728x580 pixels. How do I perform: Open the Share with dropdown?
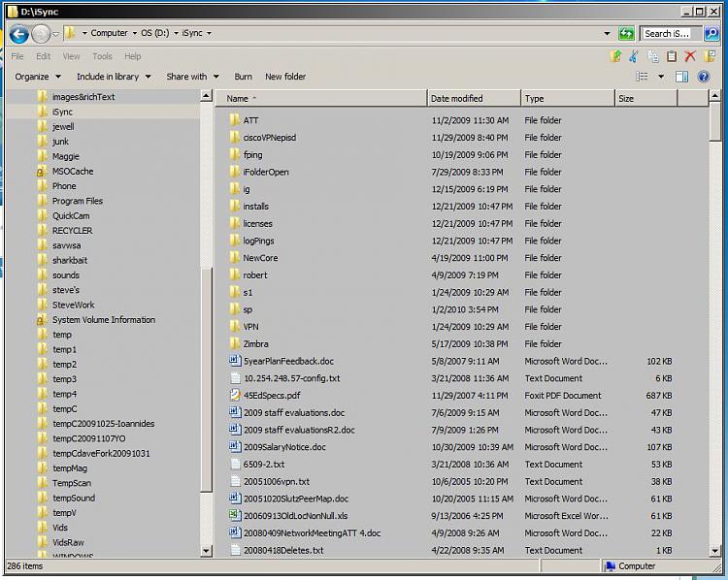pyautogui.click(x=193, y=77)
